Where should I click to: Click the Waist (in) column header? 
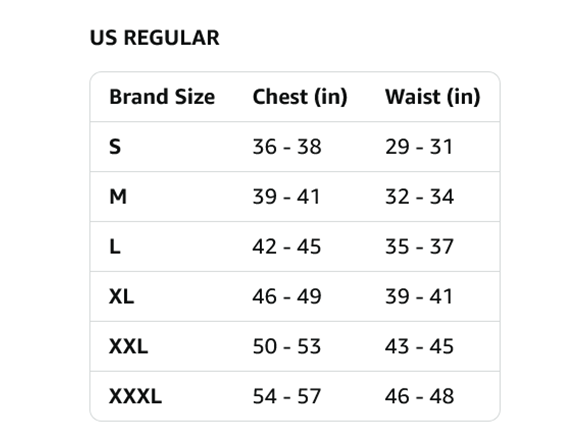pos(433,97)
